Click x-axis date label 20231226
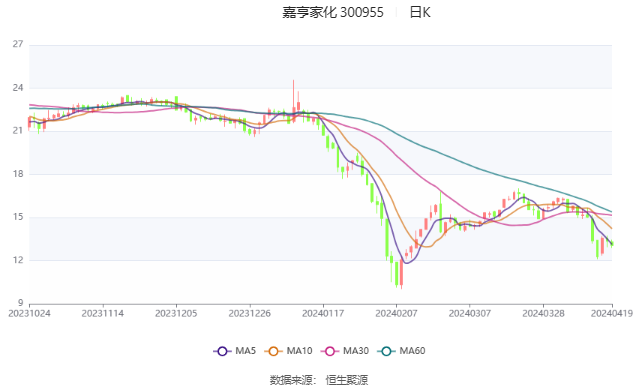Screen dimensions: 637x387 (x=250, y=313)
